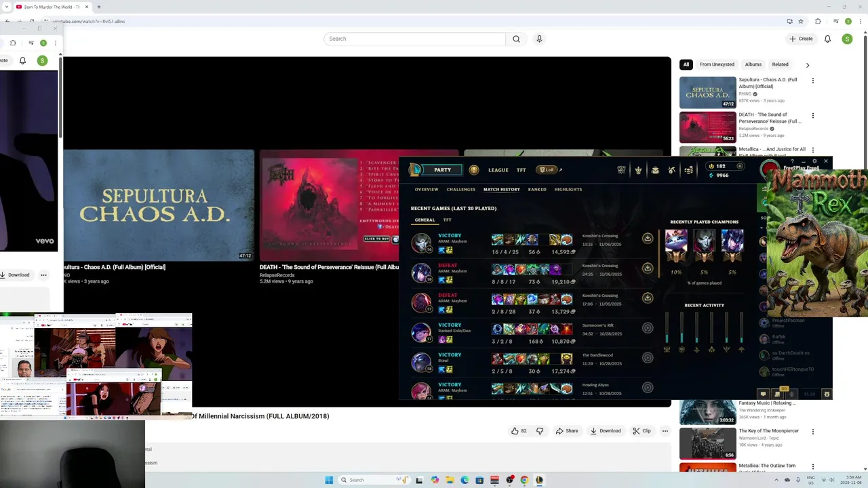Open the LoR launcher badge

tap(547, 170)
